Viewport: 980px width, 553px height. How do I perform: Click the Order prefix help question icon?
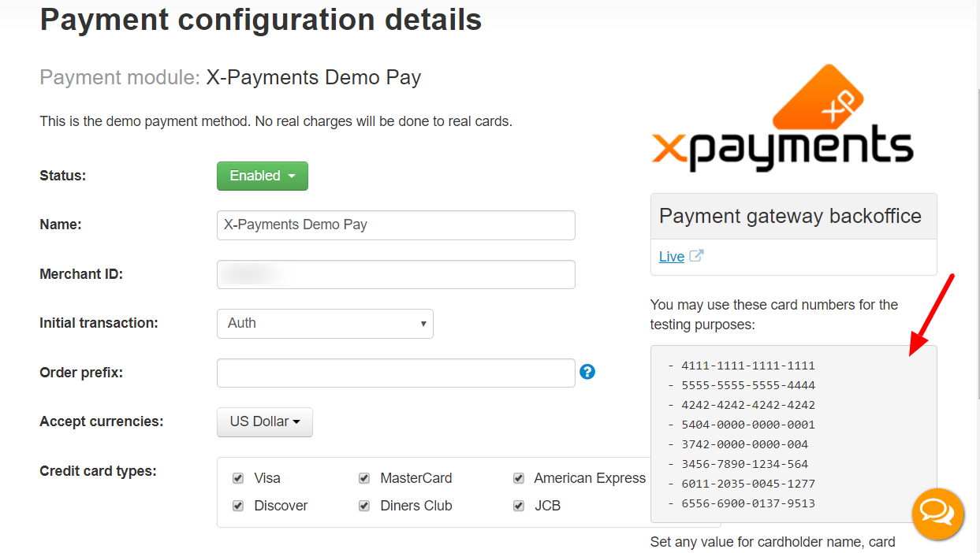(x=587, y=372)
